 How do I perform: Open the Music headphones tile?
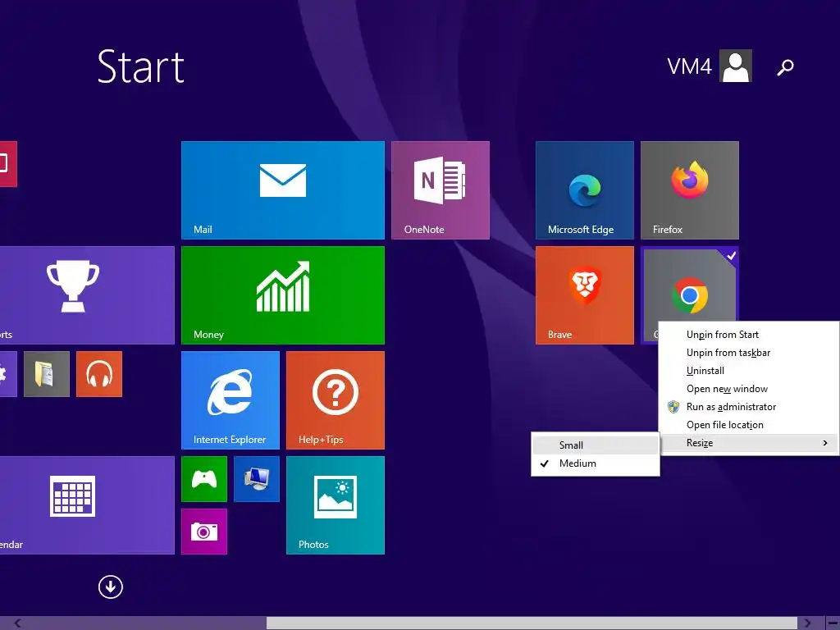tap(99, 374)
